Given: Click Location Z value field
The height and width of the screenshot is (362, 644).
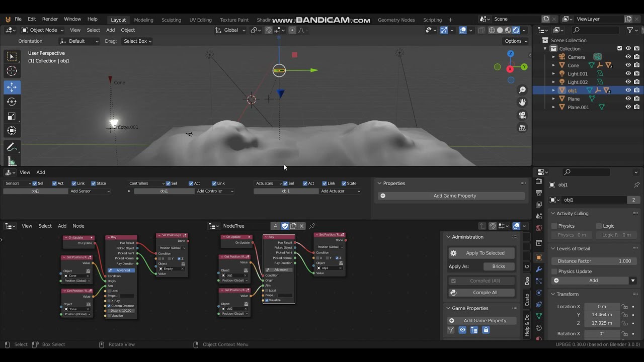Looking at the screenshot, I should [x=602, y=323].
